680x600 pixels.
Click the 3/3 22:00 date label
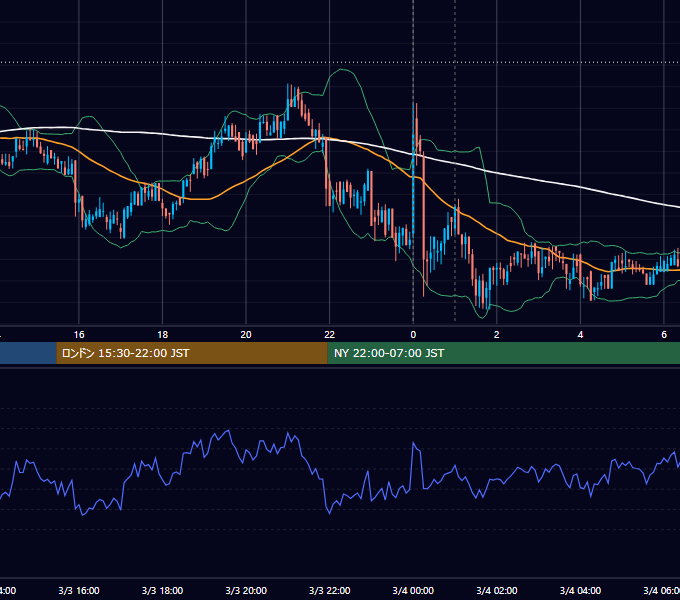click(330, 591)
